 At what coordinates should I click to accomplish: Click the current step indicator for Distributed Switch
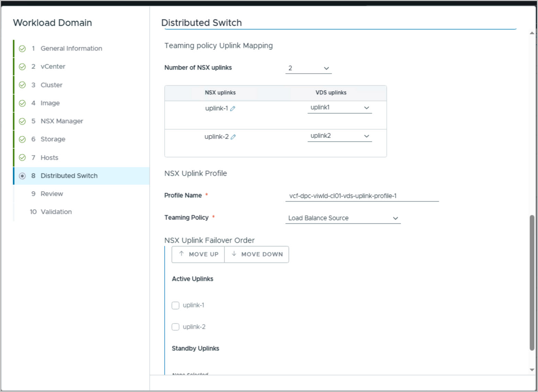(x=22, y=176)
